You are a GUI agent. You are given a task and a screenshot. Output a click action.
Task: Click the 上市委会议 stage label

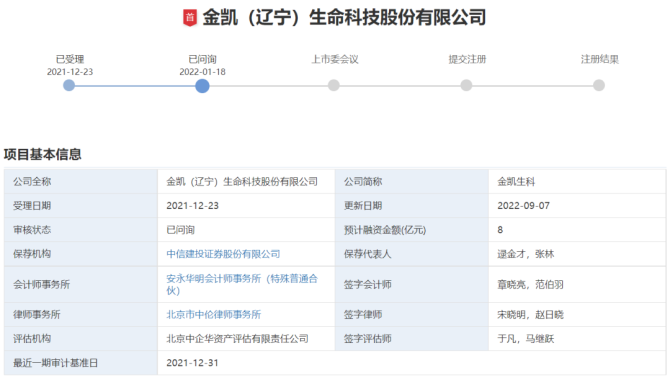click(x=335, y=59)
